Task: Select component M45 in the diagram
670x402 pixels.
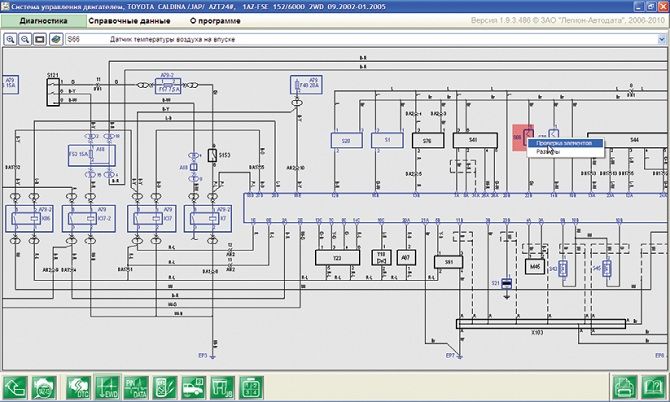Action: (535, 267)
